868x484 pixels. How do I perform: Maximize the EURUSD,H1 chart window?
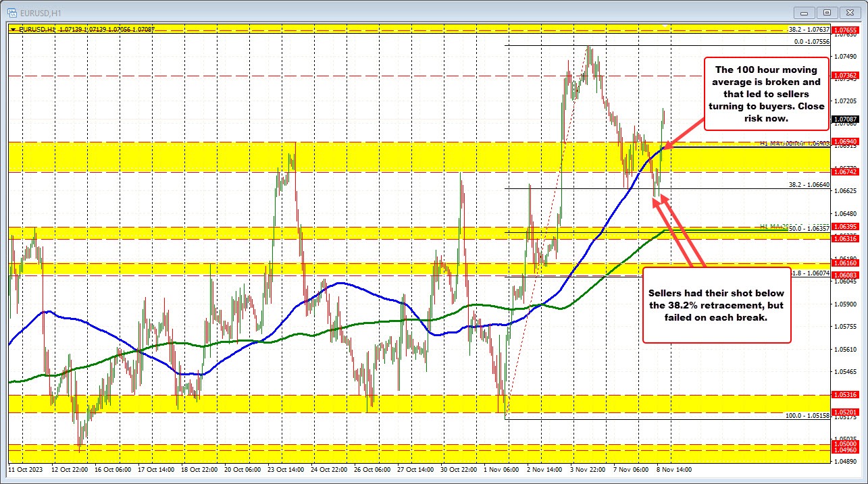(x=828, y=12)
